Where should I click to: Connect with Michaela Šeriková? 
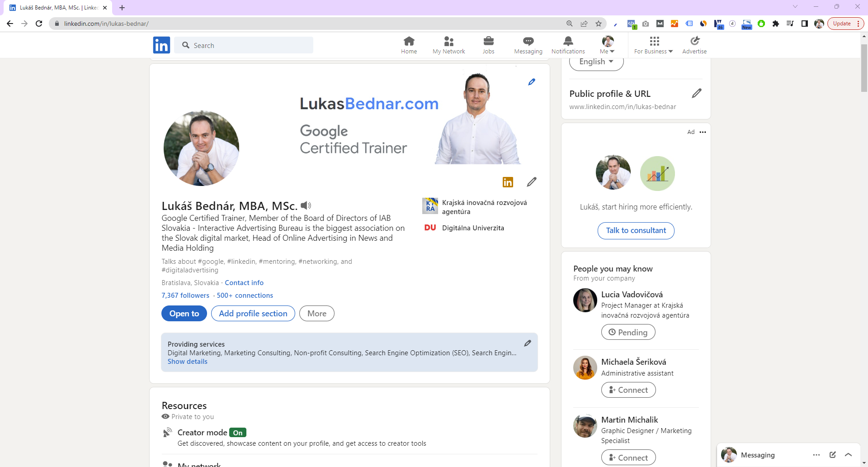pyautogui.click(x=628, y=390)
